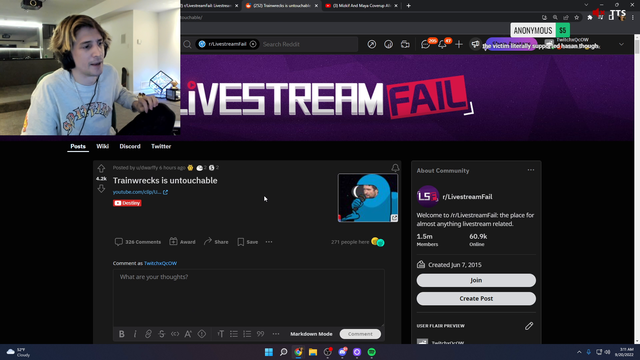Open post overflow menu next to Save
The height and width of the screenshot is (360, 640).
[x=269, y=242]
